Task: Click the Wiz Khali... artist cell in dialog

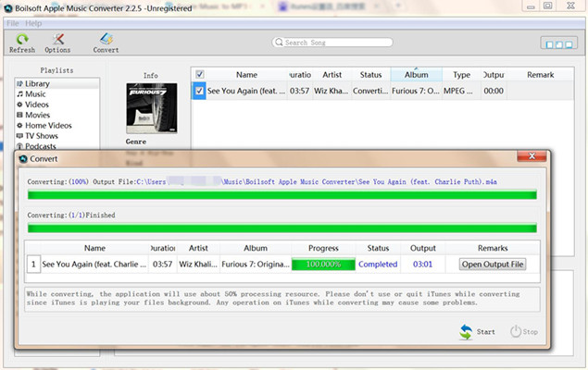Action: (198, 264)
